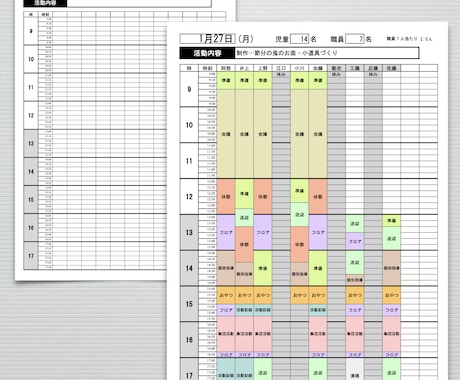Image resolution: width=460 pixels, height=380 pixels.
Task: Click hour 14 cell on the front sheet
Action: [189, 268]
